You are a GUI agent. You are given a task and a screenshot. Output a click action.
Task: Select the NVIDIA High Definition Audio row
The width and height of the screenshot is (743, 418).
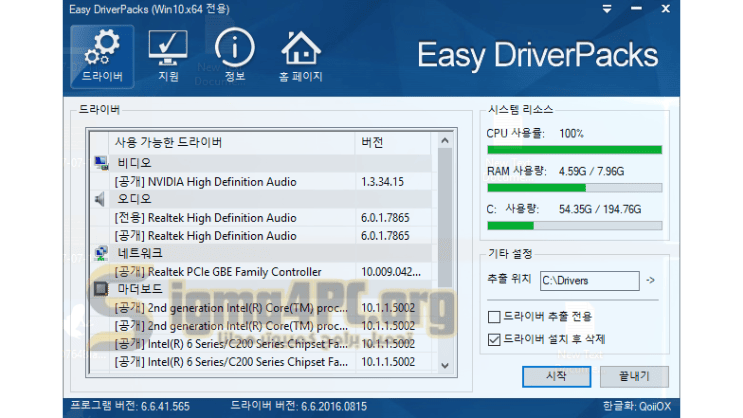point(261,182)
